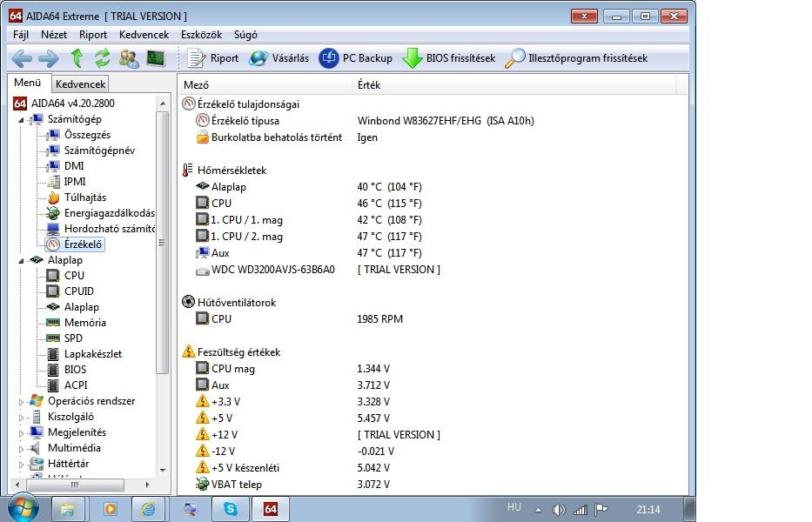
Task: Open the Eszközök menu
Action: click(x=201, y=35)
